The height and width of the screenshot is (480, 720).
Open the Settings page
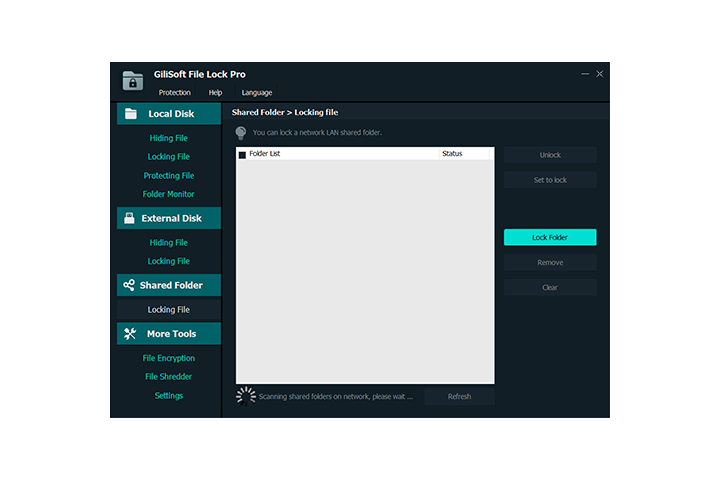pyautogui.click(x=169, y=395)
